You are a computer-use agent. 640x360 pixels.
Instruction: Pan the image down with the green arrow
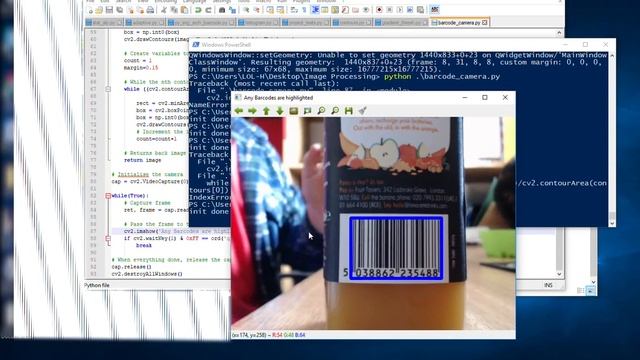(280, 111)
